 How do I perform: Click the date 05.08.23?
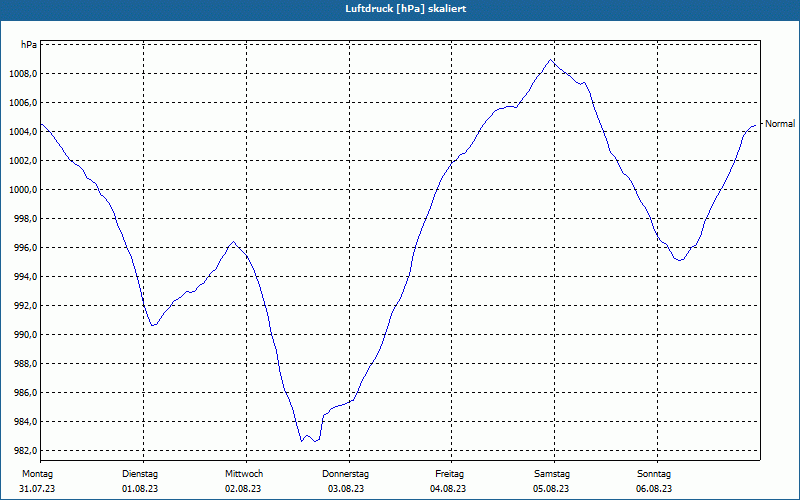(x=551, y=489)
